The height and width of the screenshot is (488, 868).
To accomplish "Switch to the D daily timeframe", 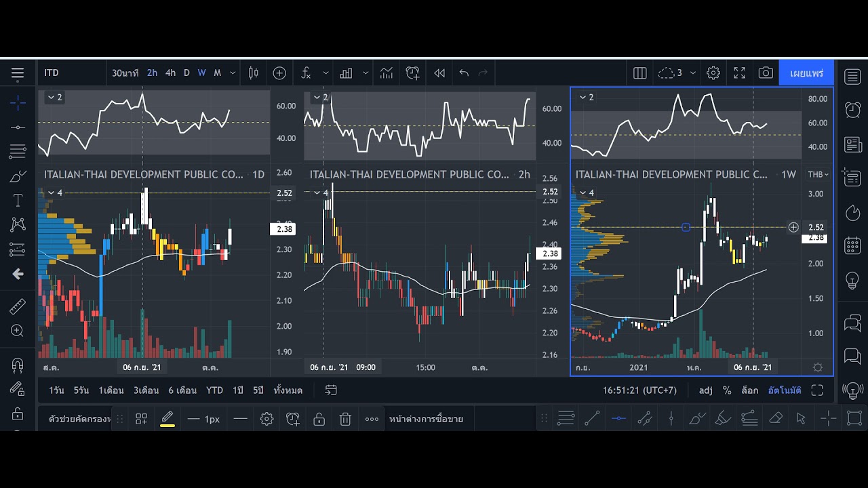I will tap(186, 73).
